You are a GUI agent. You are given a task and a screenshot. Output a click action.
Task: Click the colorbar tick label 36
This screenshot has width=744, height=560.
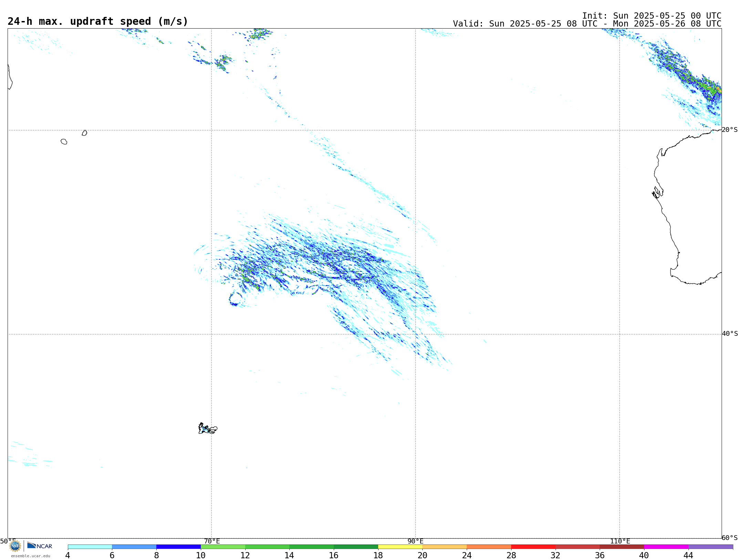(x=600, y=555)
